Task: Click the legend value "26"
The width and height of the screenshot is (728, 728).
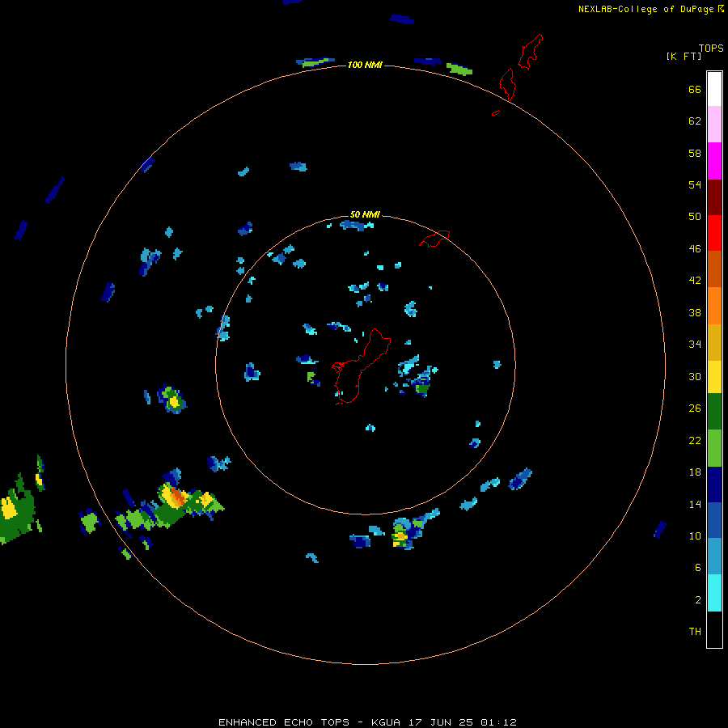Action: 695,408
